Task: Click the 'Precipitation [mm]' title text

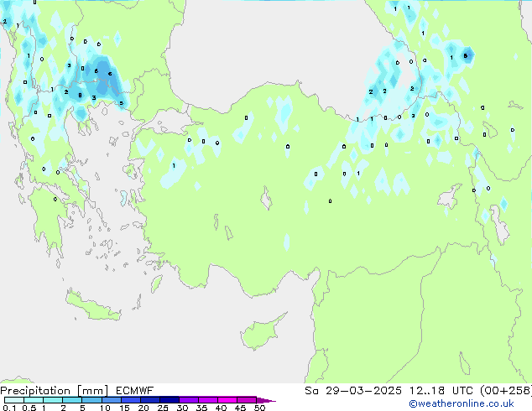Action: coord(54,391)
